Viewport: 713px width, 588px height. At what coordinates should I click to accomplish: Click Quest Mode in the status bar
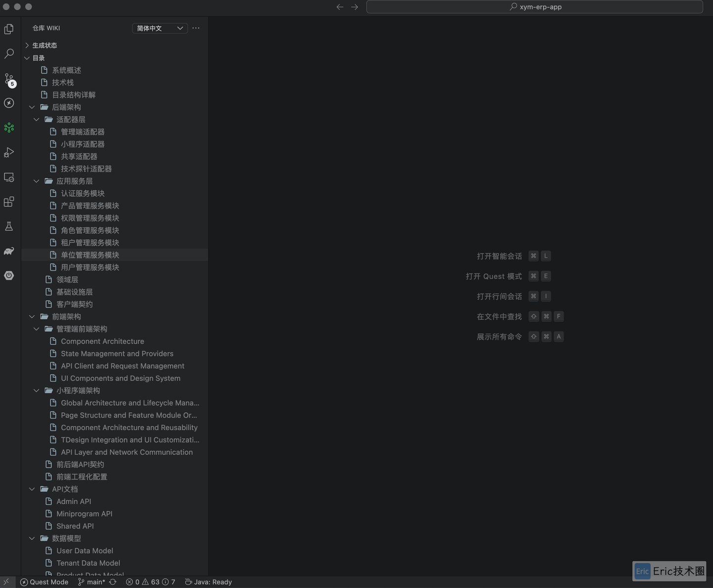point(44,582)
